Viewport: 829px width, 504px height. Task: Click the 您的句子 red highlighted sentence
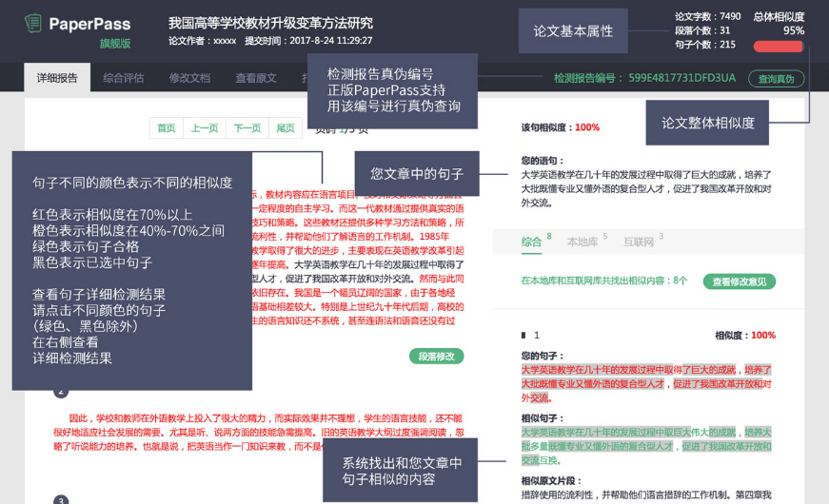point(646,384)
